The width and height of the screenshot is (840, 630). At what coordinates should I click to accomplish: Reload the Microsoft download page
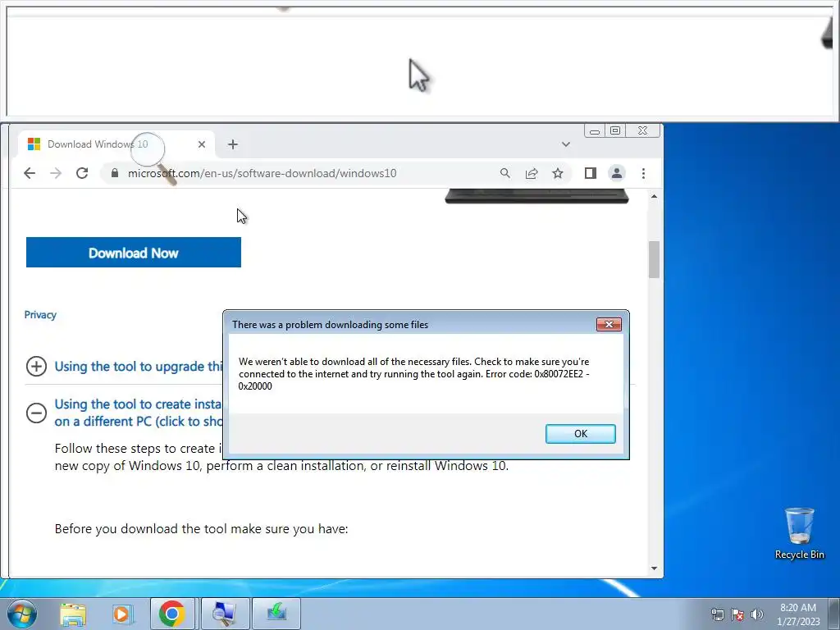(x=82, y=173)
